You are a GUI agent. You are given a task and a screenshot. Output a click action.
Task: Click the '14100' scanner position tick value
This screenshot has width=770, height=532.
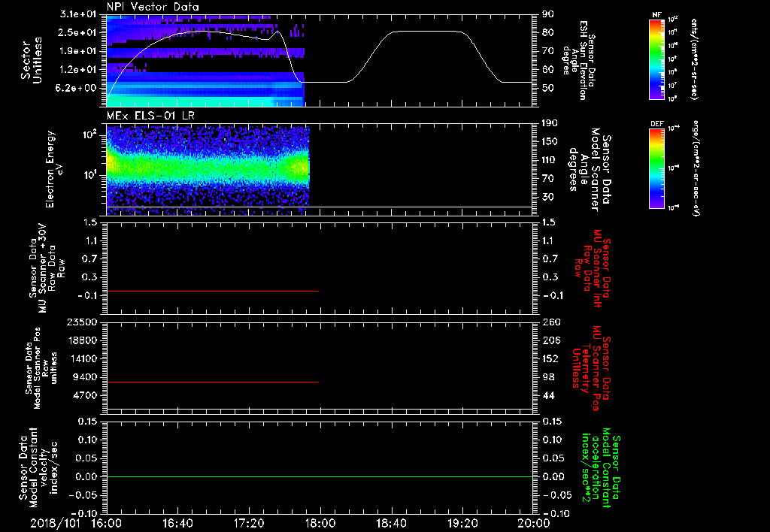pos(82,358)
